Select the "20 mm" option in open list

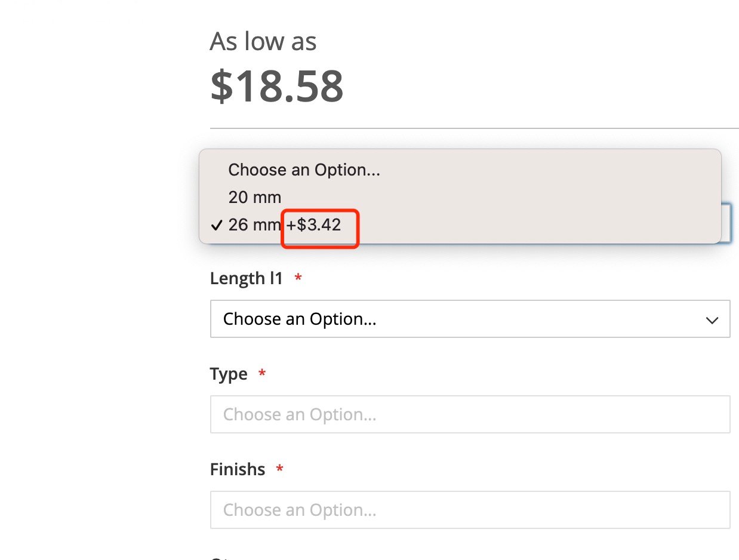(x=255, y=198)
